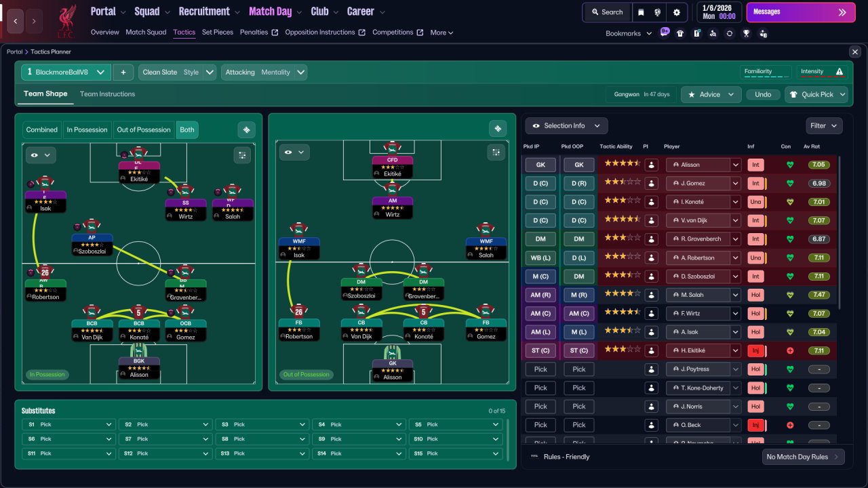The width and height of the screenshot is (868, 488).
Task: Select Salah's position marker on in-possession pitch
Action: (233, 203)
